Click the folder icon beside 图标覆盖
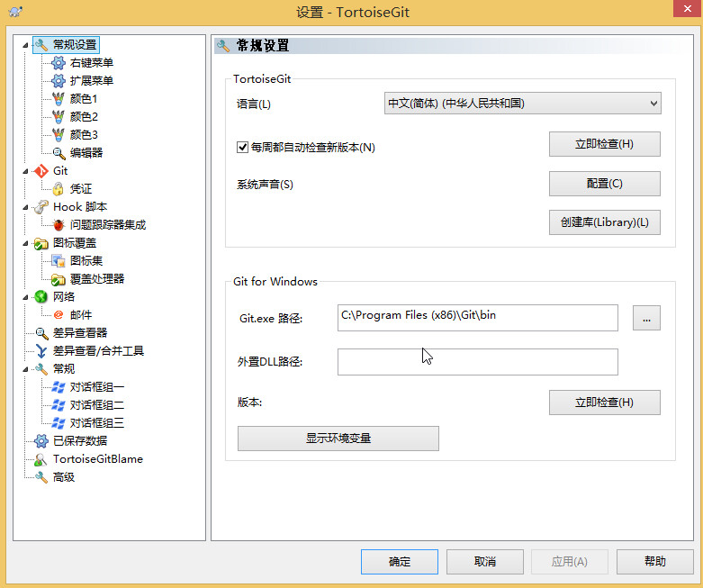This screenshot has height=588, width=703. point(41,243)
